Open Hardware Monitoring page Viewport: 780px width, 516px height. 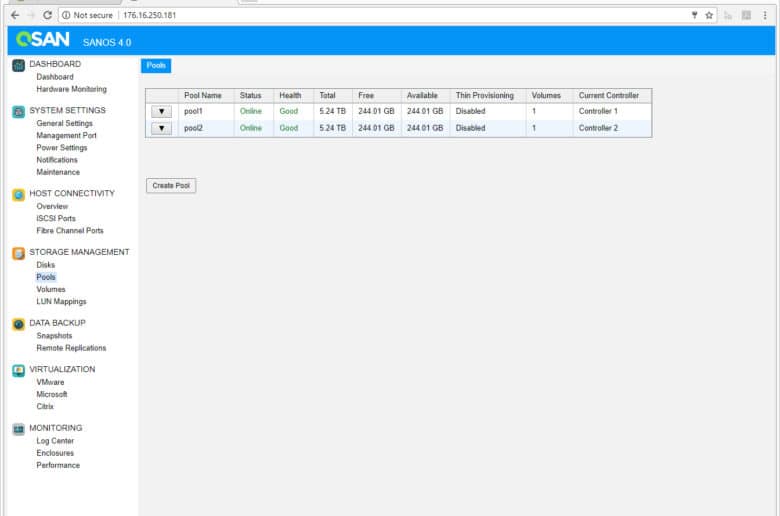pos(71,89)
